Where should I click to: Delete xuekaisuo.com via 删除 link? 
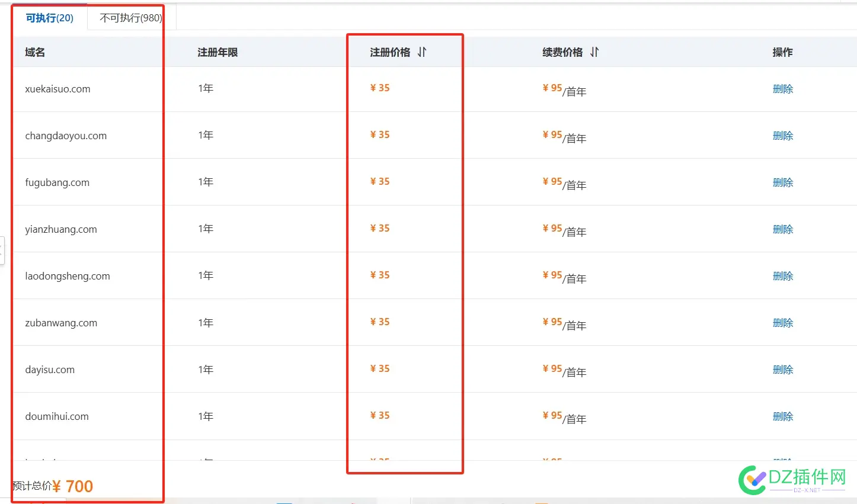click(783, 89)
